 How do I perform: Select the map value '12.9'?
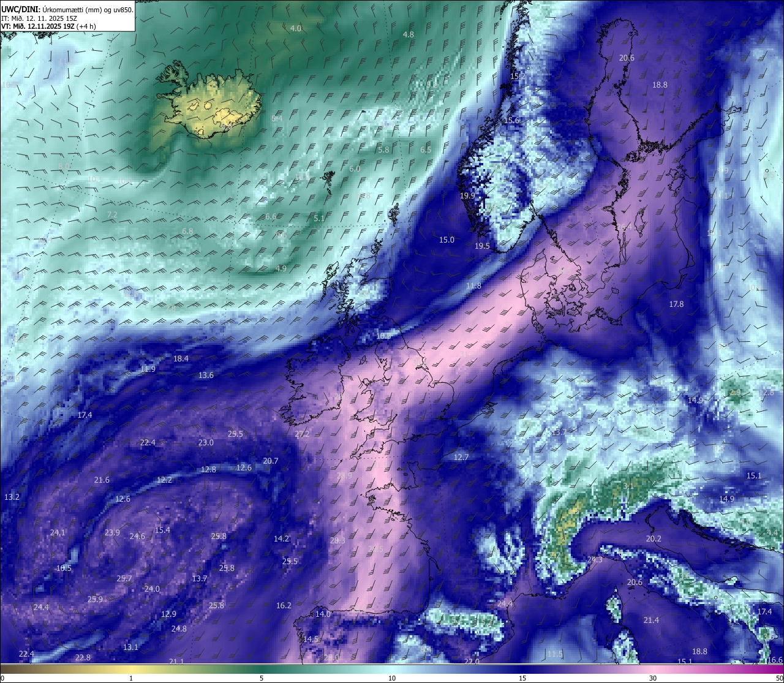coord(168,614)
